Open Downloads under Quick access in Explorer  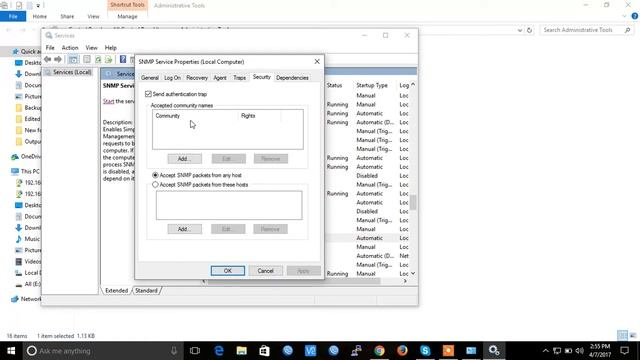coord(28,74)
